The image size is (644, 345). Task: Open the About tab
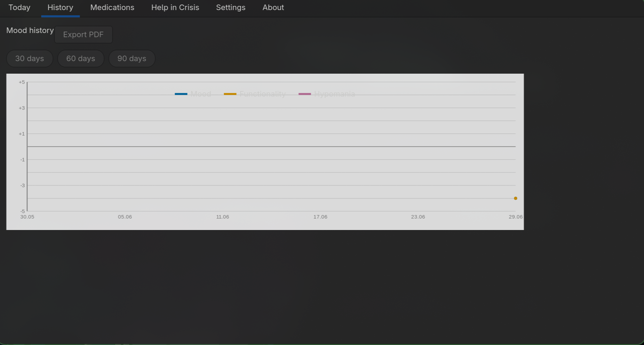(273, 8)
